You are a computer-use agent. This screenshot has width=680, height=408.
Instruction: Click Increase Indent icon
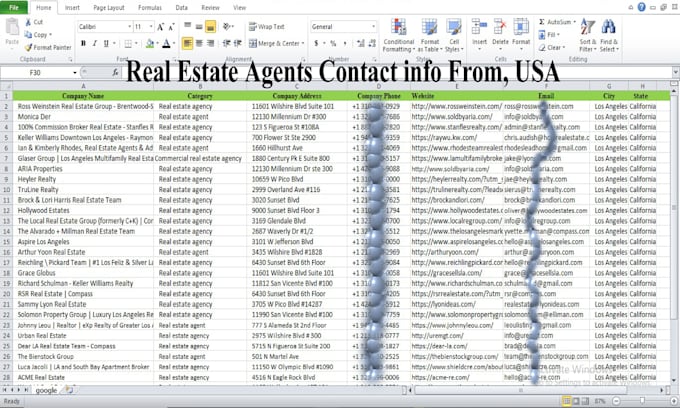[237, 43]
